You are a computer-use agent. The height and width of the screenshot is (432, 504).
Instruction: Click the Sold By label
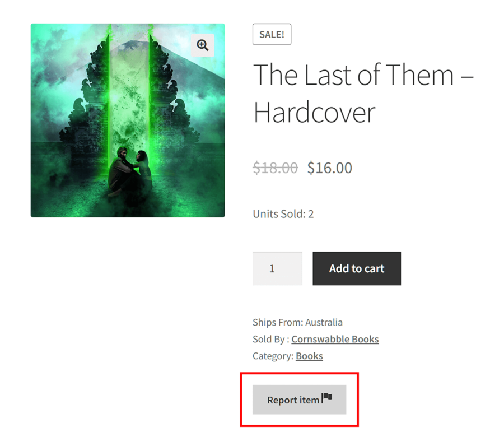pyautogui.click(x=270, y=339)
